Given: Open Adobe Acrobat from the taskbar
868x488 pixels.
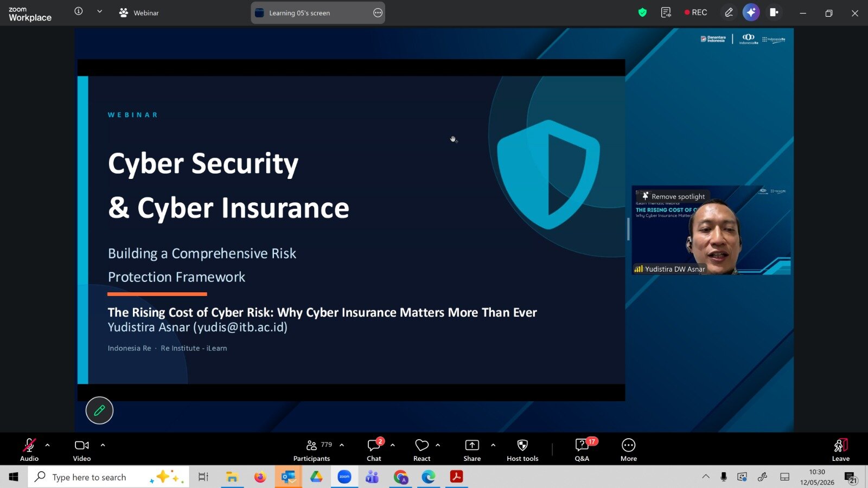Looking at the screenshot, I should 457,477.
